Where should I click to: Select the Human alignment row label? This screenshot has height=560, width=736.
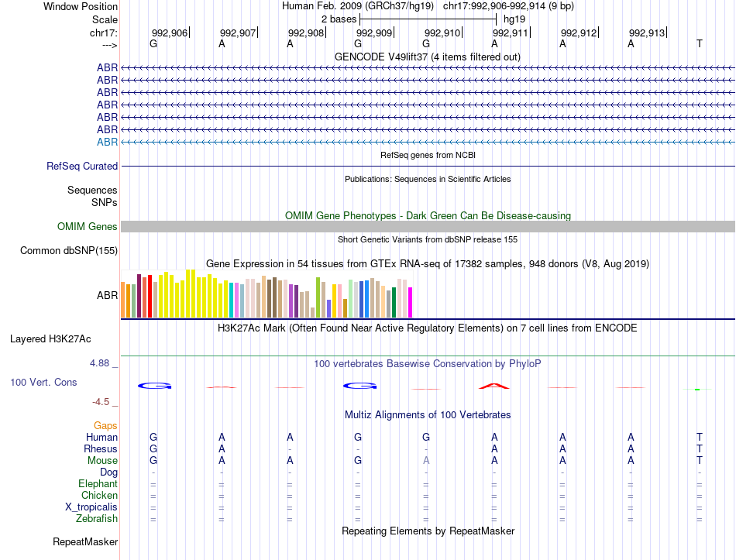click(101, 438)
